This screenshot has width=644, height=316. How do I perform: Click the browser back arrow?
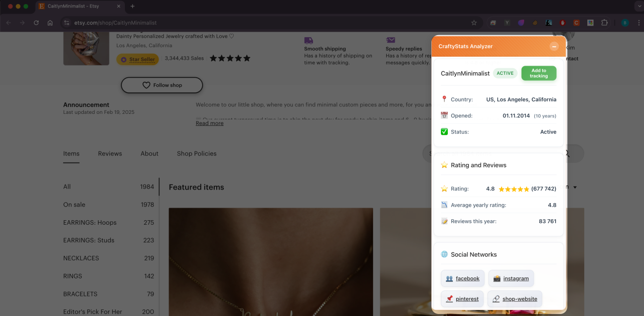click(8, 23)
